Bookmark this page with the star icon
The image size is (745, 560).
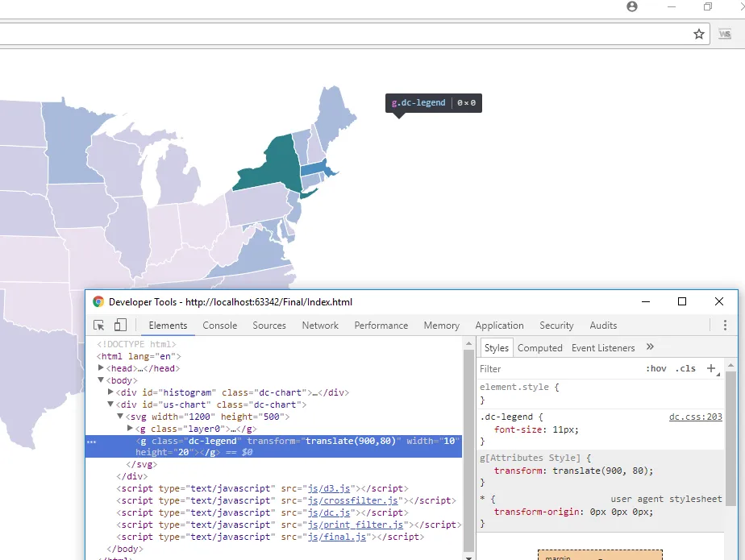click(698, 34)
